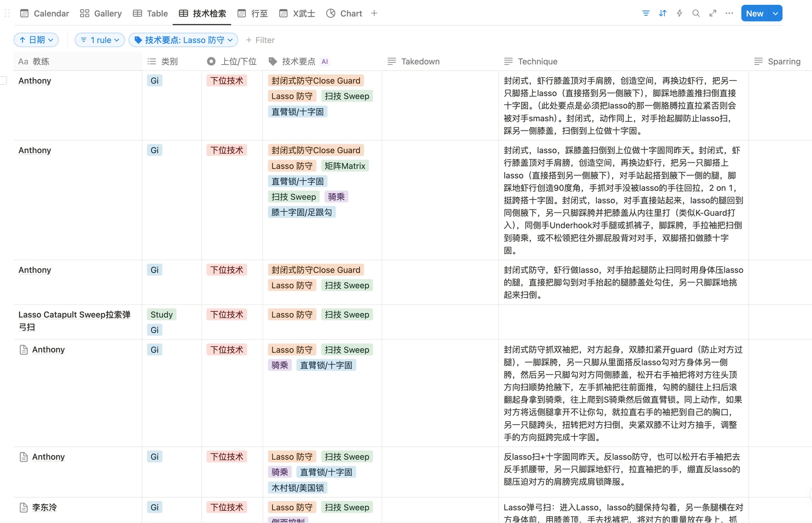Switch to the Calendar view tab
The height and width of the screenshot is (523, 812).
point(45,14)
